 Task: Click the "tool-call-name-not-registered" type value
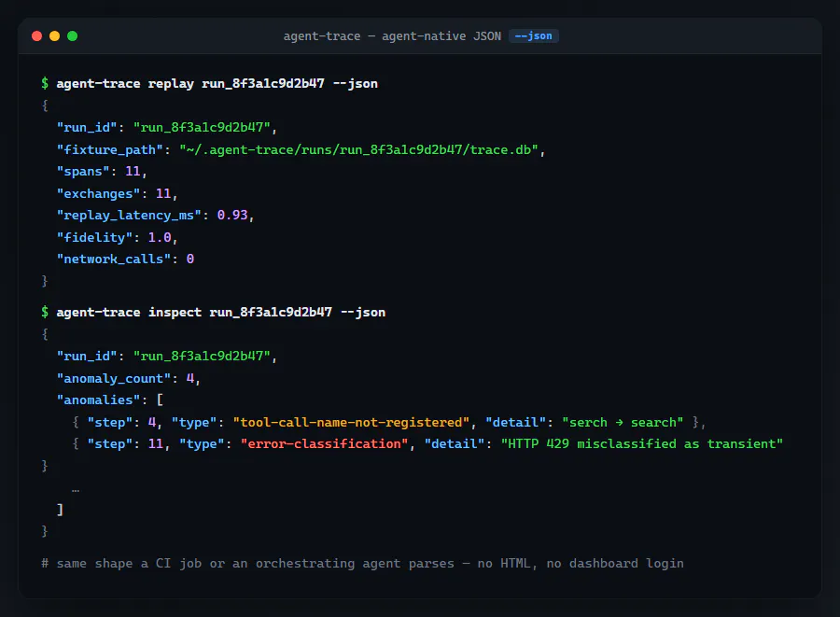tap(351, 423)
